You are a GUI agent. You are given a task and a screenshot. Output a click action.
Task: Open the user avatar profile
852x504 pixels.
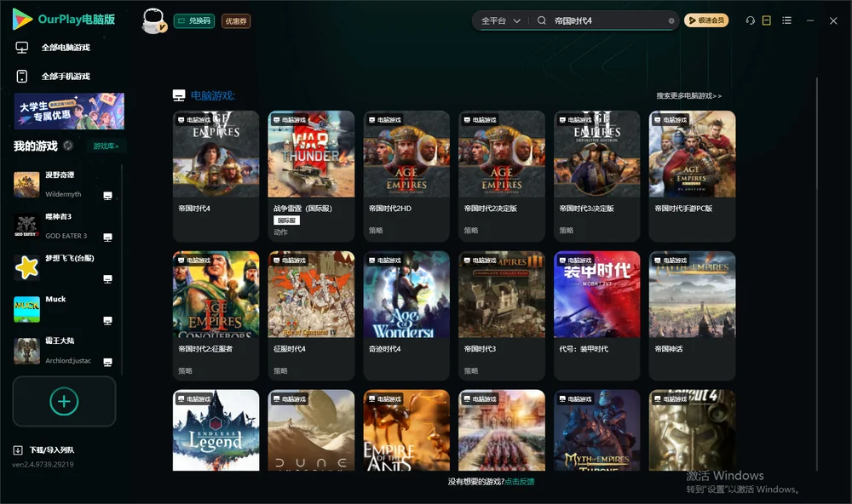[153, 20]
